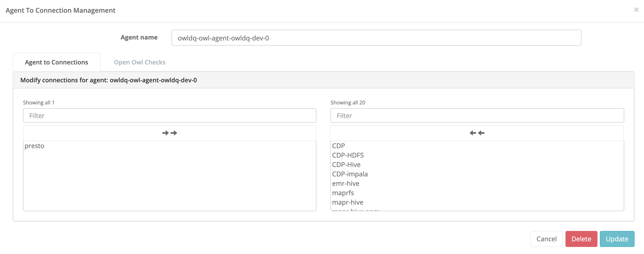
Task: Choose maprfs from the connections list
Action: 343,193
